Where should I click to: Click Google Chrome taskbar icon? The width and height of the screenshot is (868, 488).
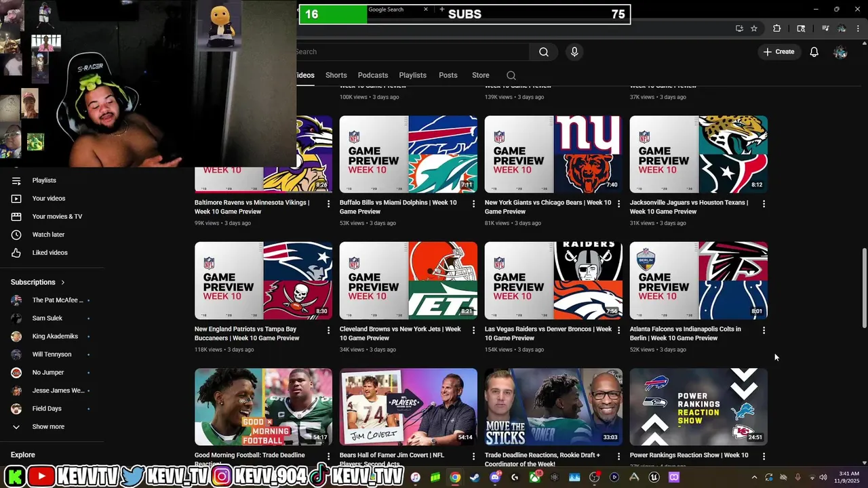[455, 477]
